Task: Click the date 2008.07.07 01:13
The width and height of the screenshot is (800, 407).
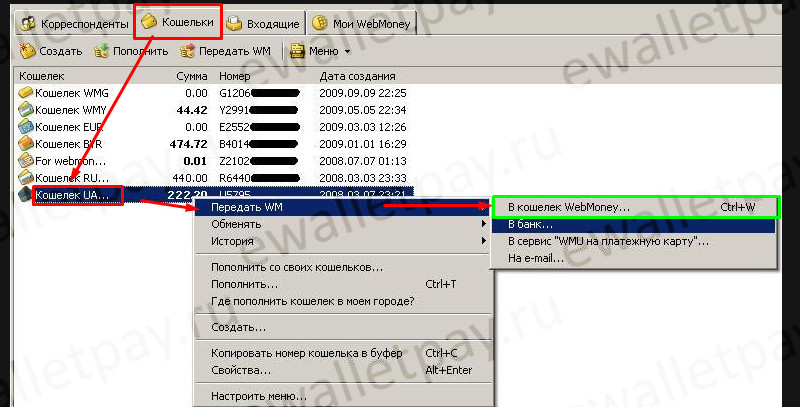Action: 363,161
